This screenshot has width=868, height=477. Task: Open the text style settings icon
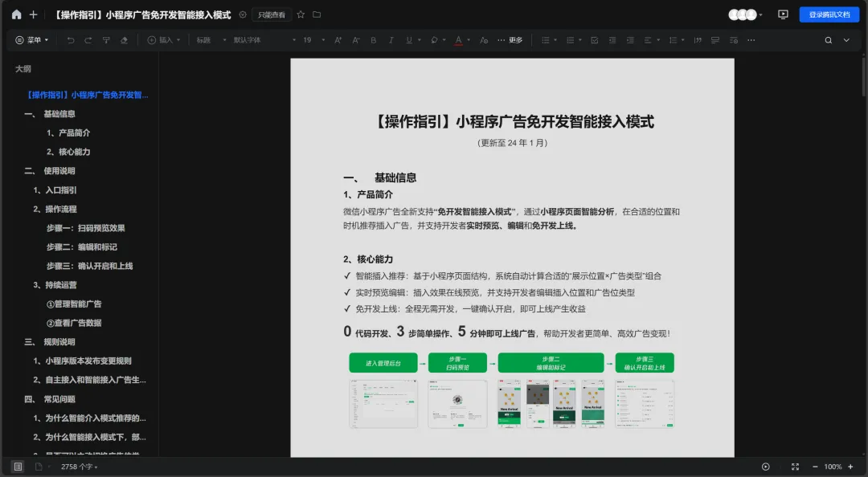coord(484,40)
